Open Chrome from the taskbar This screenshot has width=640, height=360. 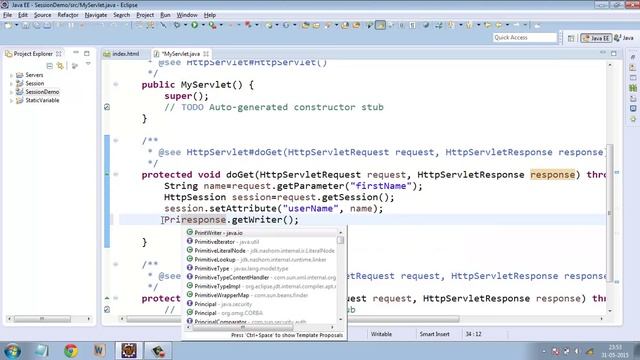click(x=71, y=351)
